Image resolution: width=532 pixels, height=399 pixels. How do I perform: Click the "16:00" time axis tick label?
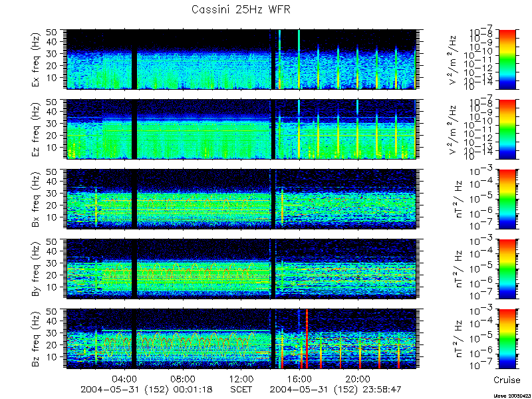(300, 378)
